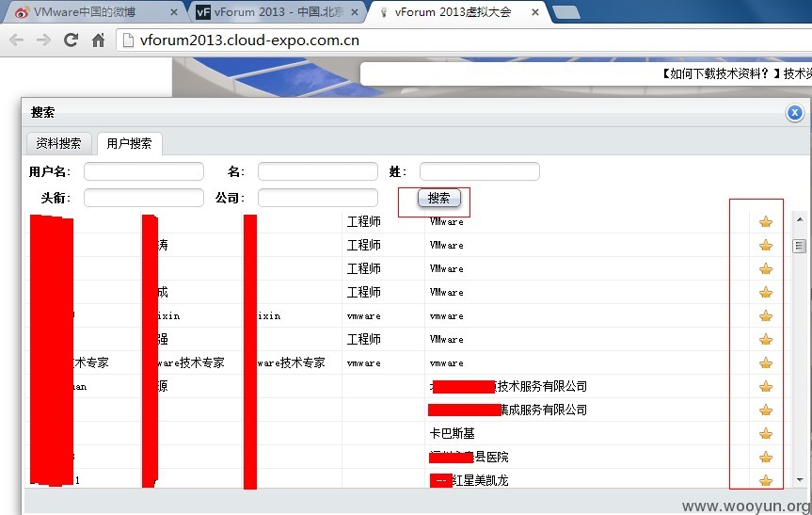Image resolution: width=812 pixels, height=515 pixels.
Task: Close the vForum 2013 - 中国.北京 tab
Action: [x=355, y=12]
